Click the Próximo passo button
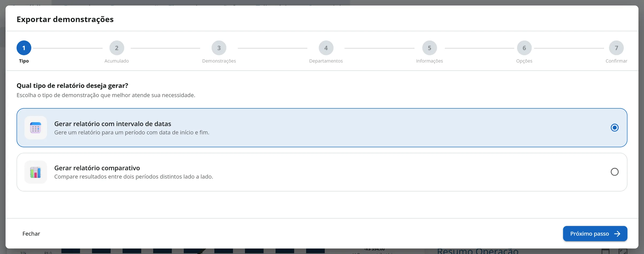 click(595, 234)
